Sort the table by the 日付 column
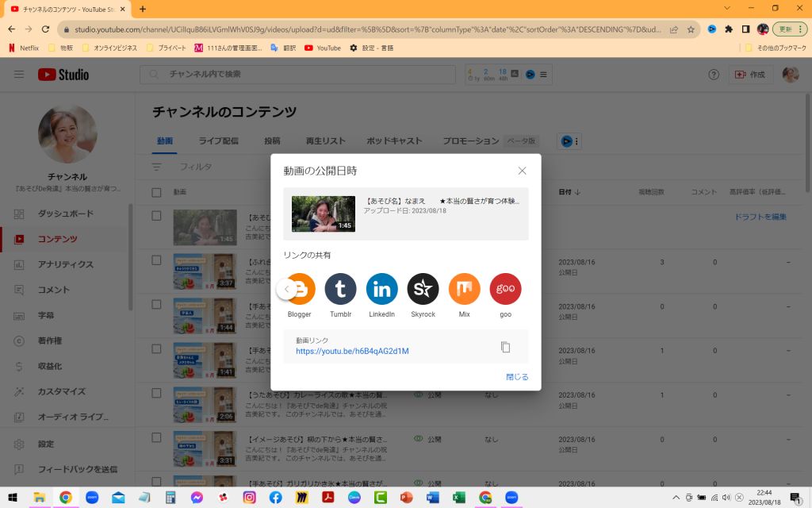Viewport: 812px width, 508px height. 569,192
